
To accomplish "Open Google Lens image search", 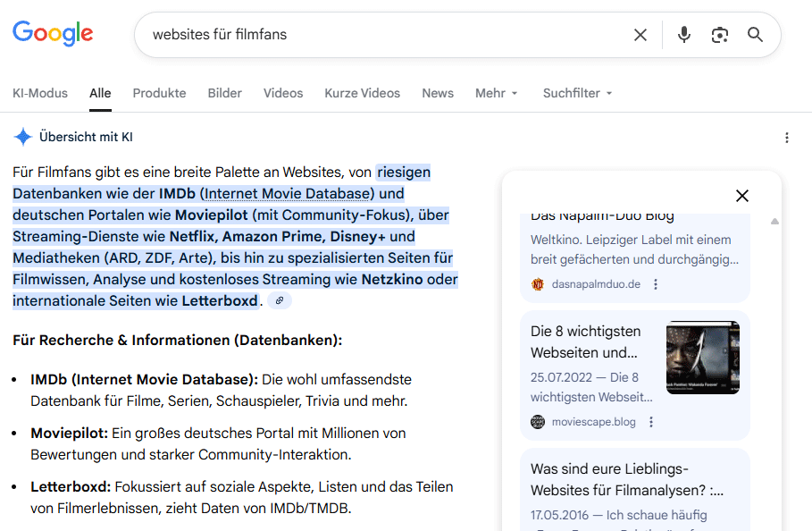I will (x=720, y=34).
